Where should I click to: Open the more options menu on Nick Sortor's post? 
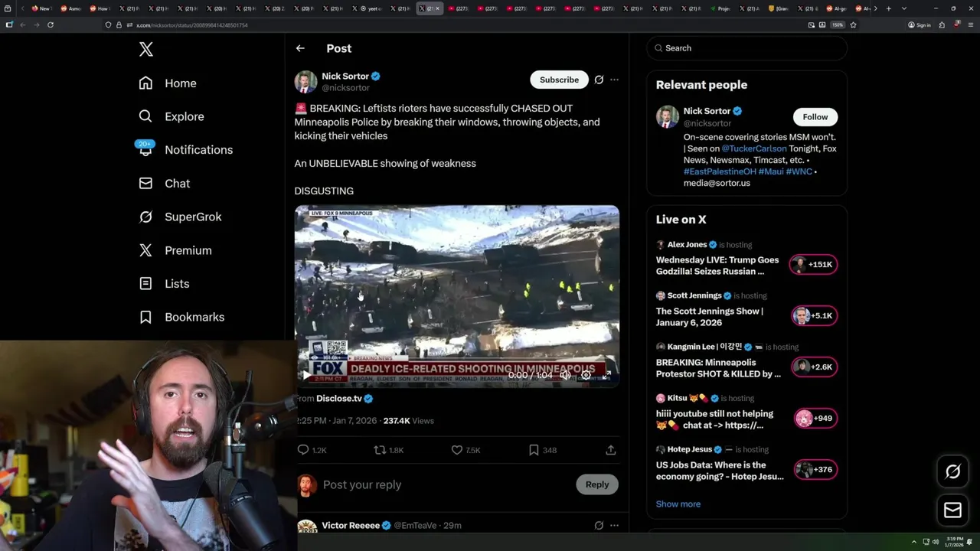(x=614, y=80)
